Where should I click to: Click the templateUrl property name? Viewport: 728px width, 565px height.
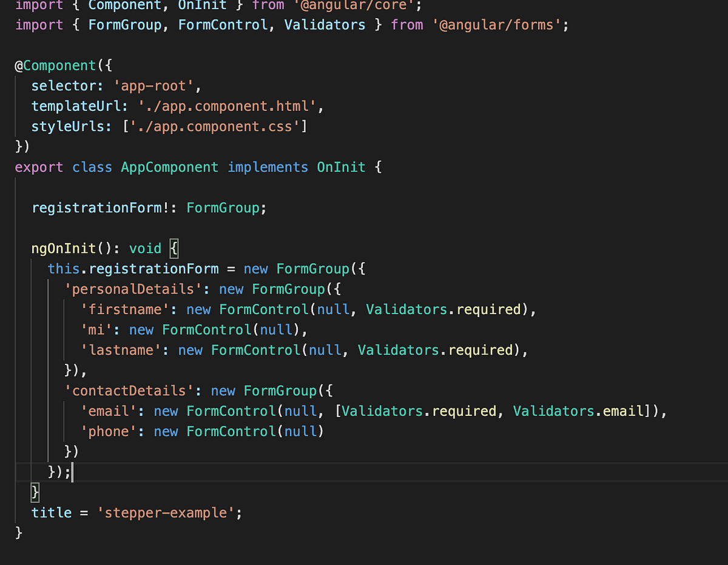point(78,105)
